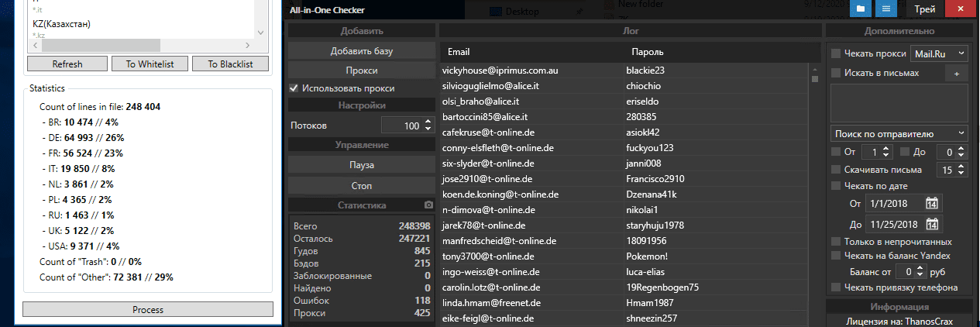980x327 pixels.
Task: Select row cafekruse@t-online.de
Action: 624,133
